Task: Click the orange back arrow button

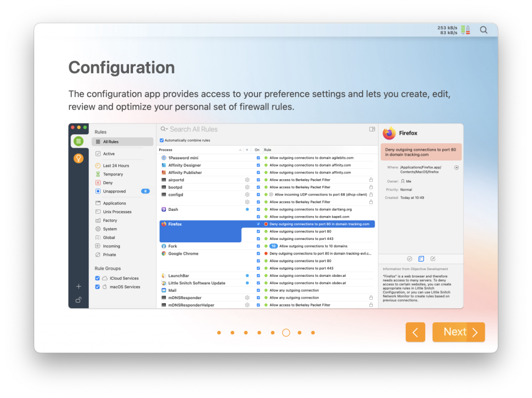Action: [415, 332]
